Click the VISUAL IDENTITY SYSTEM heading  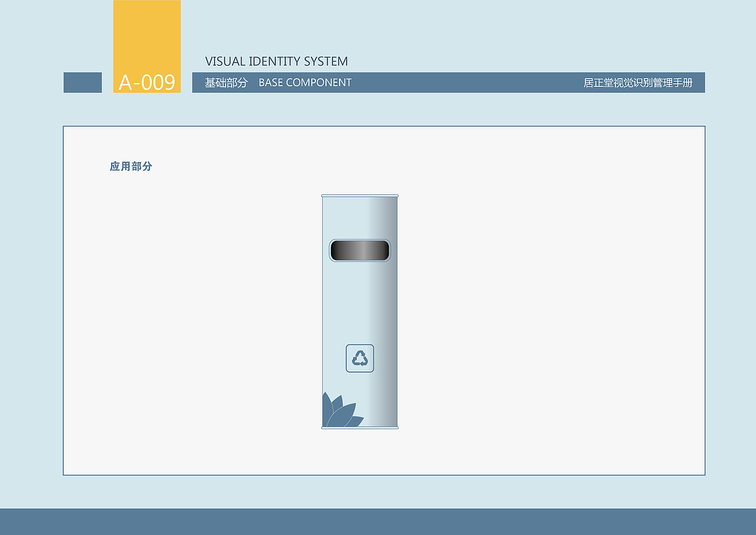(276, 61)
